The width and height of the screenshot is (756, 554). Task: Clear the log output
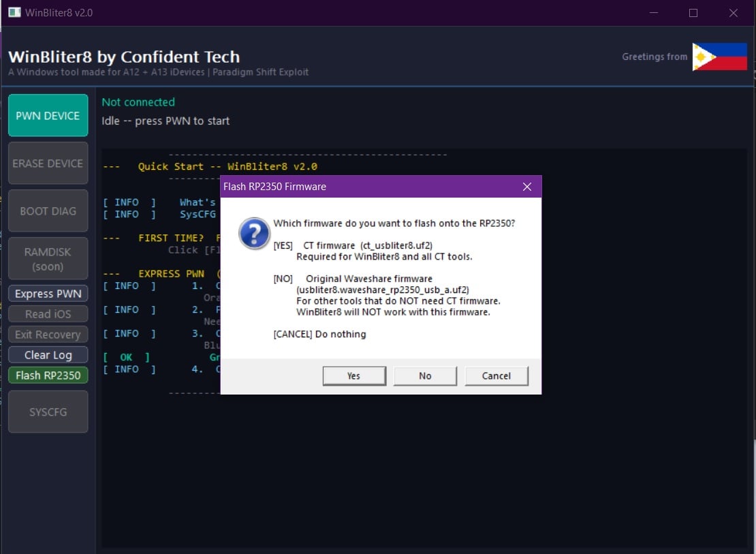click(48, 355)
